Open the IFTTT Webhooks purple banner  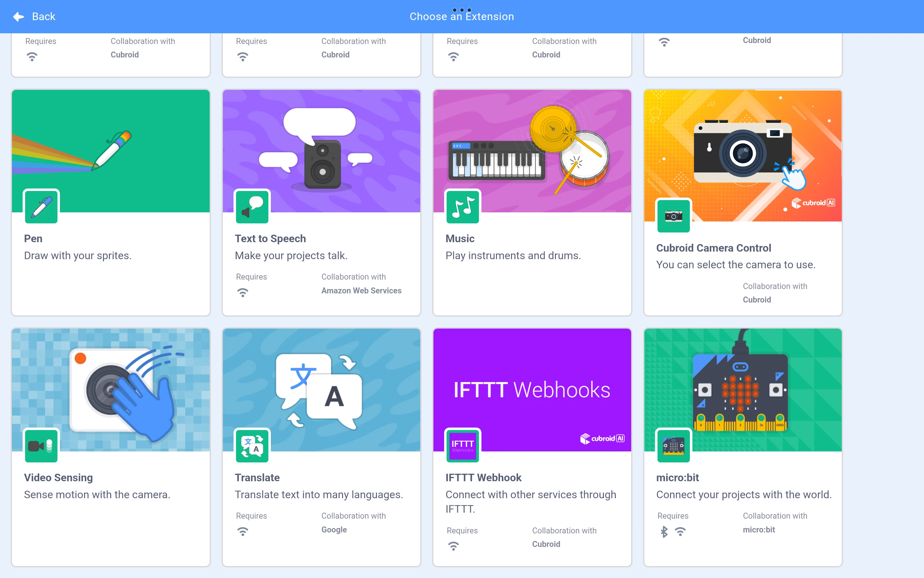point(532,390)
